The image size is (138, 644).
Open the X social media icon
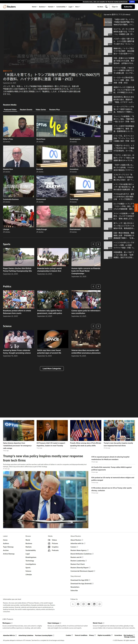click(x=73, y=604)
